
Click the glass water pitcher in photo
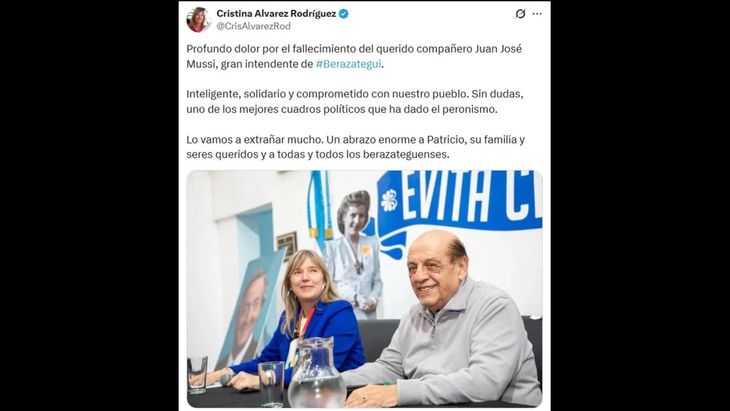[317, 372]
